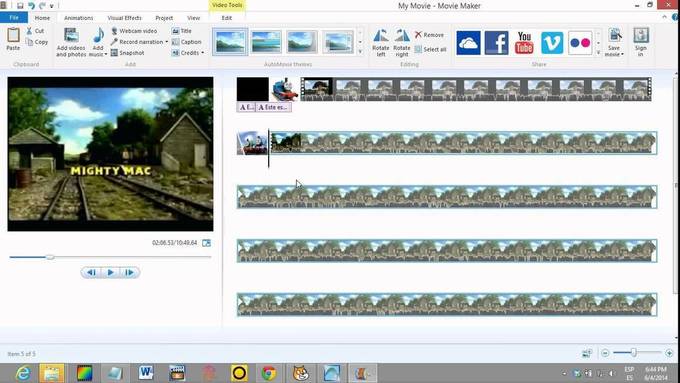Toggle full screen preview icon
Viewport: 680px width, 383px height.
206,243
